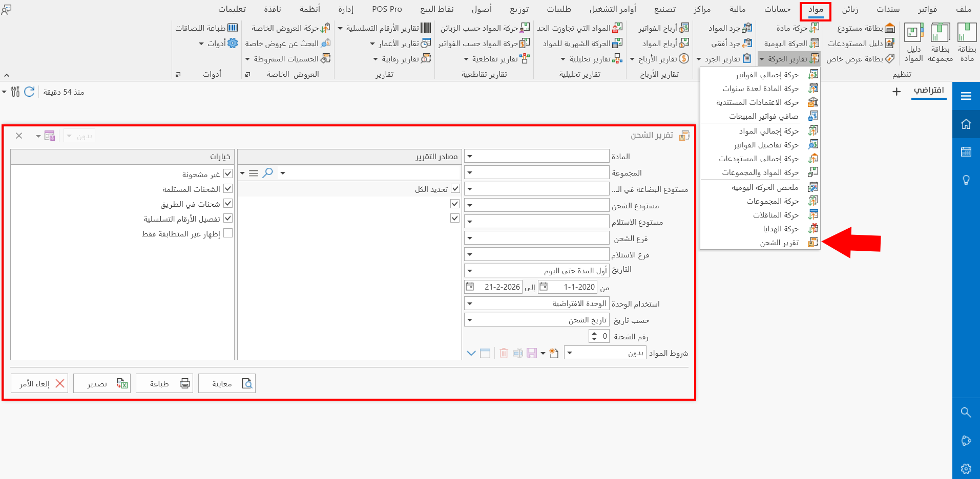980x479 pixels.
Task: Toggle تحديد الكل in report sources
Action: 454,188
